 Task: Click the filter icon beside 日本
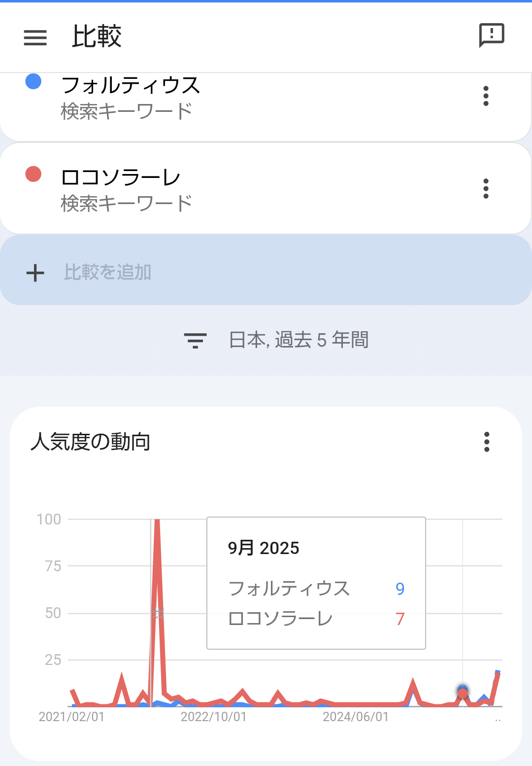[x=195, y=340]
